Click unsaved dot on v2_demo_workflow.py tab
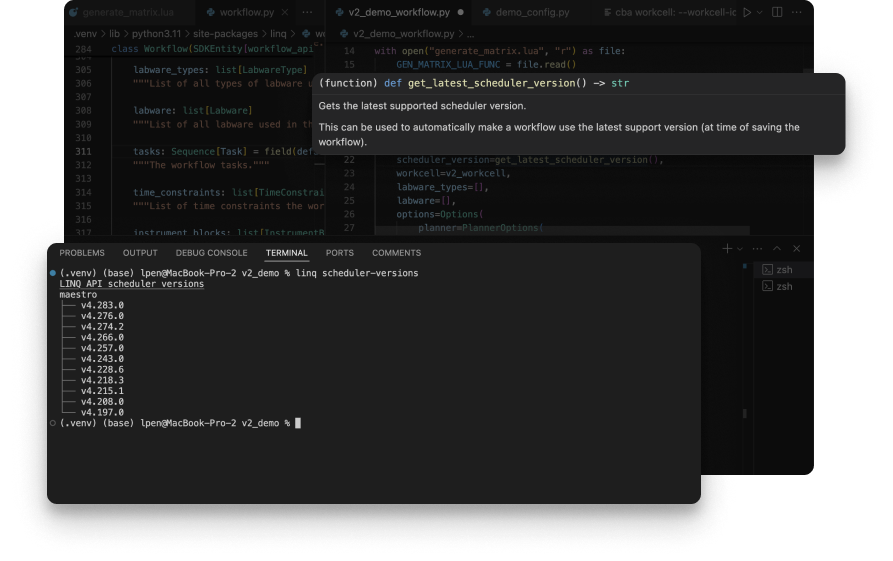 tap(460, 12)
